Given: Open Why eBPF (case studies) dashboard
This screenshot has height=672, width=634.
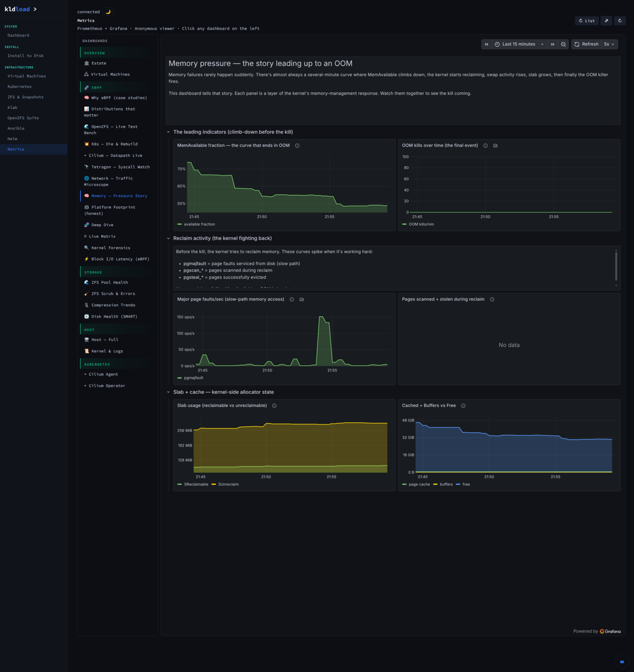Looking at the screenshot, I should [x=117, y=98].
